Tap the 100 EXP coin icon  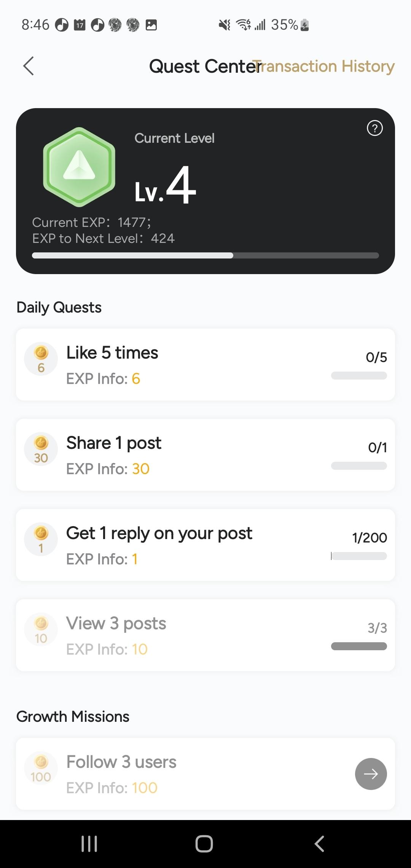pyautogui.click(x=41, y=768)
